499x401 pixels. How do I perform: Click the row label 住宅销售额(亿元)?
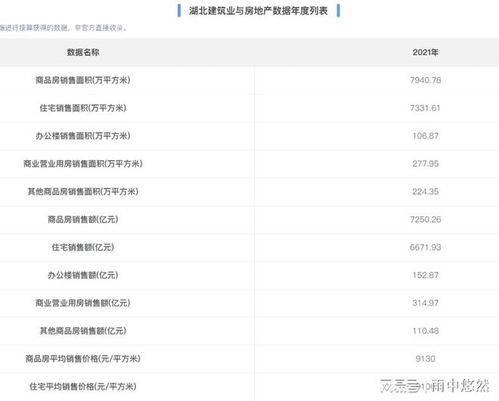click(83, 247)
